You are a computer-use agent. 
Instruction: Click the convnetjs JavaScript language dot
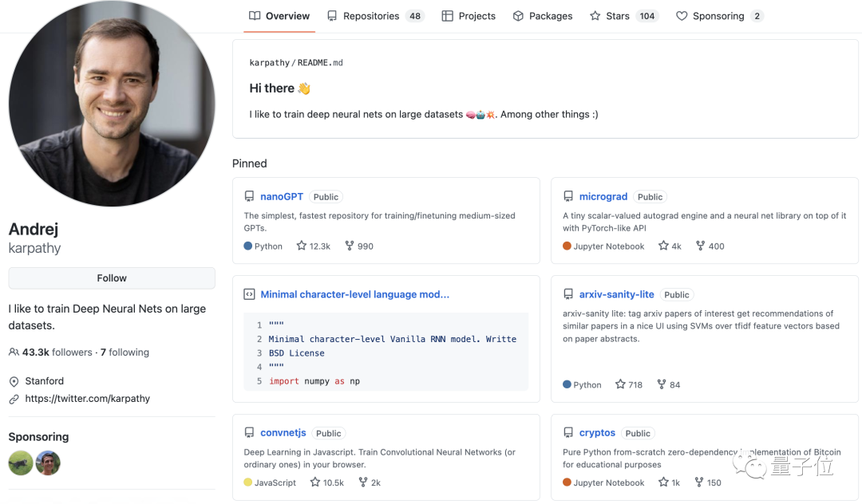tap(248, 482)
